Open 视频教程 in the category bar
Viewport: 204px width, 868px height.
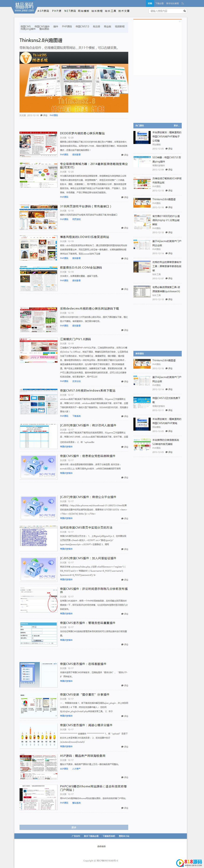point(120,26)
